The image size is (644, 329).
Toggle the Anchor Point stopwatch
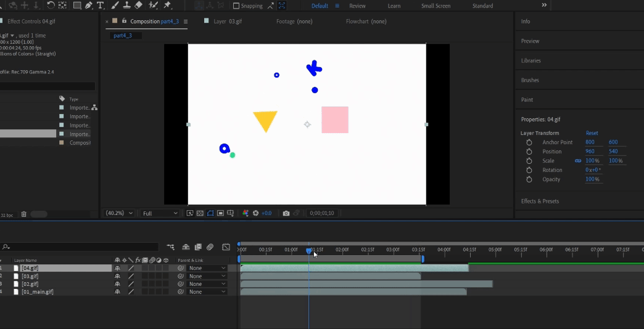(529, 142)
